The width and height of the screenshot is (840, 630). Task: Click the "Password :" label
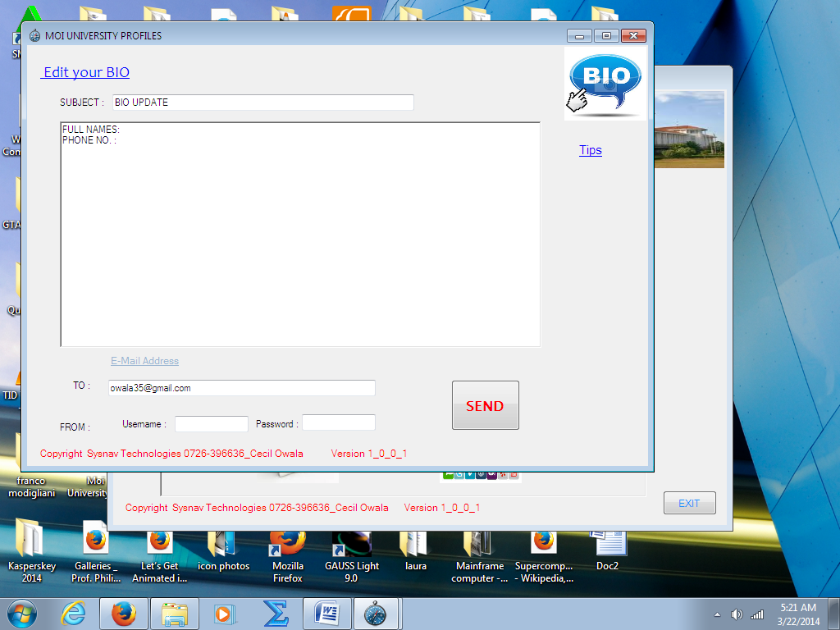(277, 424)
